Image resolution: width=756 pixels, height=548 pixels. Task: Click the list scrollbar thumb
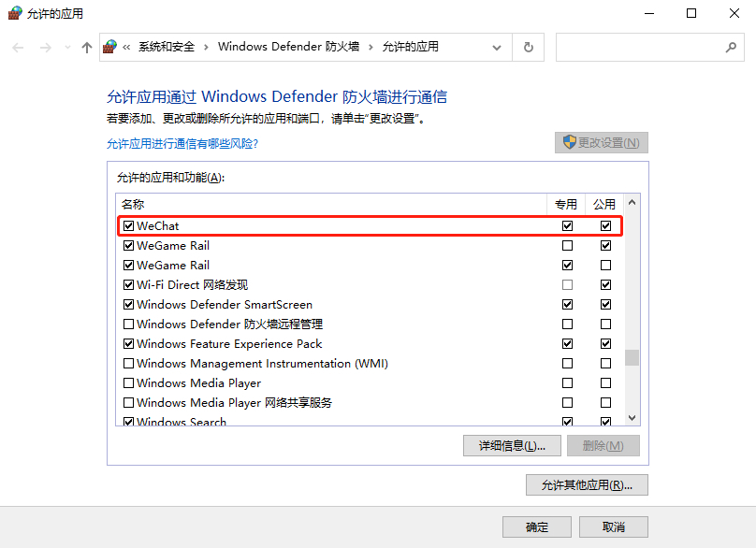tap(632, 357)
